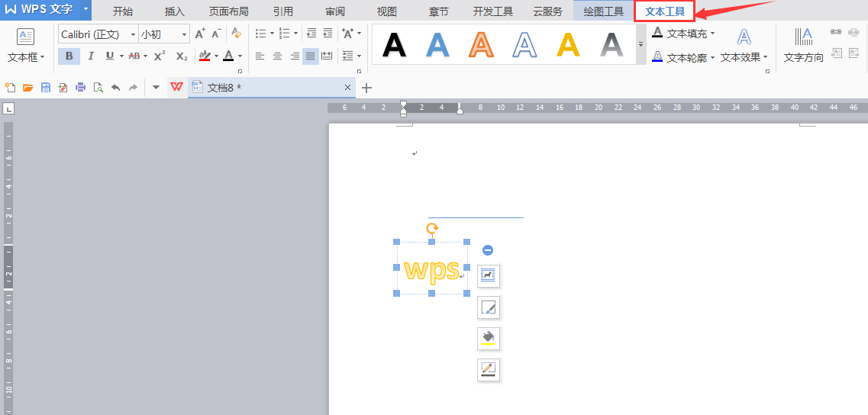
Task: Toggle bold formatting
Action: (69, 56)
